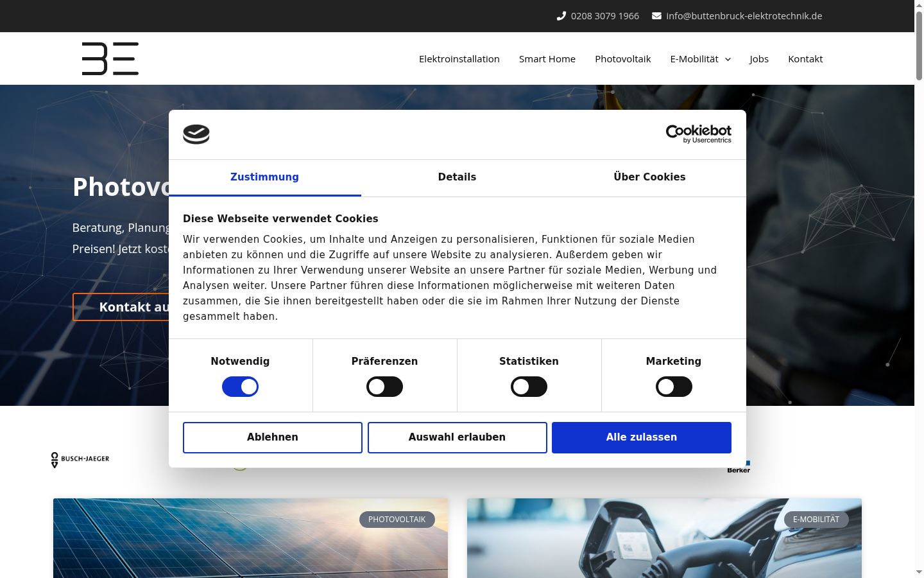Click Auswahl erlauben button
Viewport: 924px width, 578px height.
tap(458, 437)
